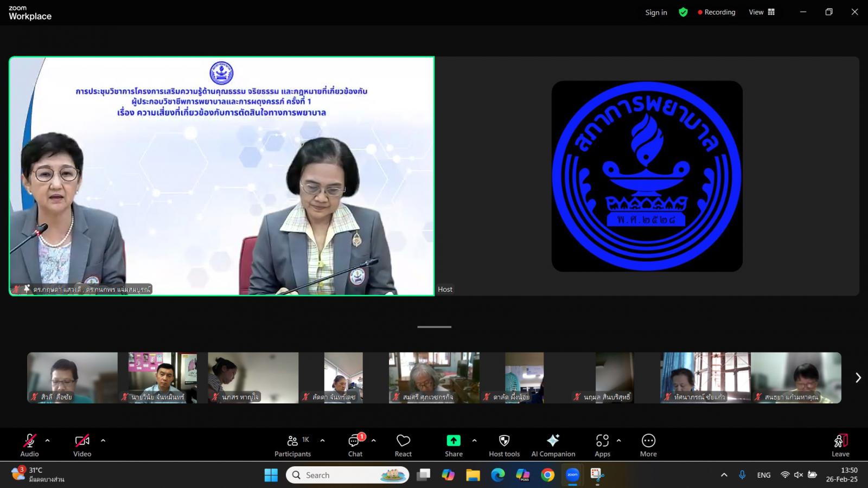
Task: Select participant thumbnail ทัศนาภรณ์ ชัยแก้ว
Action: (705, 377)
